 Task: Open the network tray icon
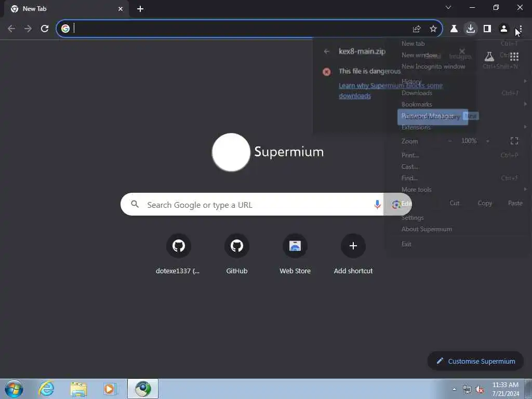(x=467, y=389)
